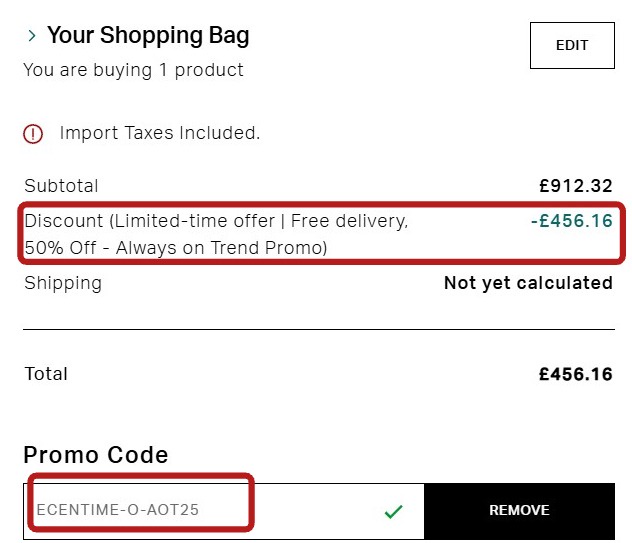Click the Your Shopping Bag heading
Viewport: 632px width, 543px height.
click(148, 36)
